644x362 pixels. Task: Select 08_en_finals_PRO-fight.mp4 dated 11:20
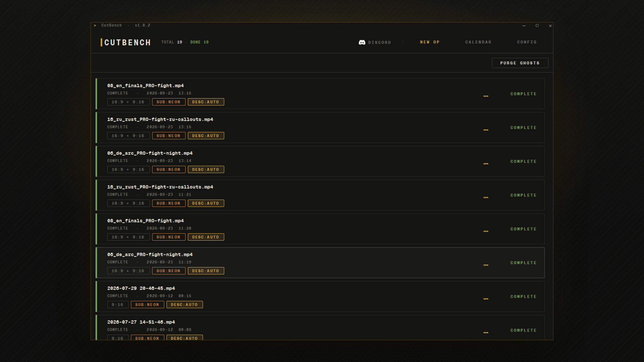pos(145,221)
